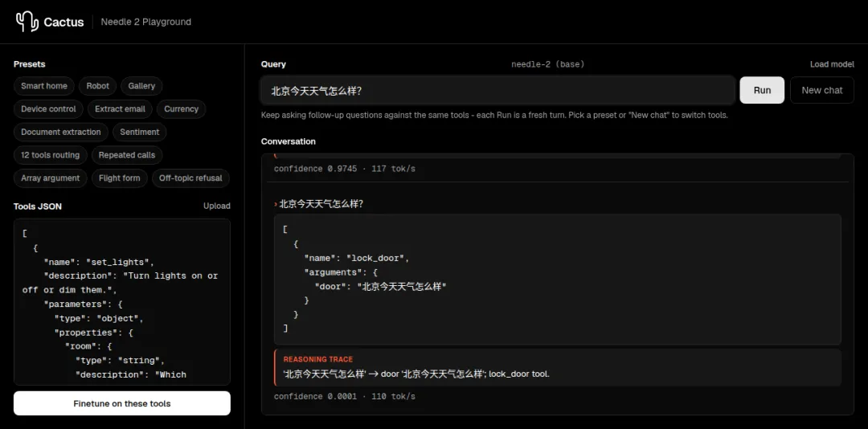This screenshot has height=429, width=868.
Task: Pick the Currency preset
Action: 181,109
